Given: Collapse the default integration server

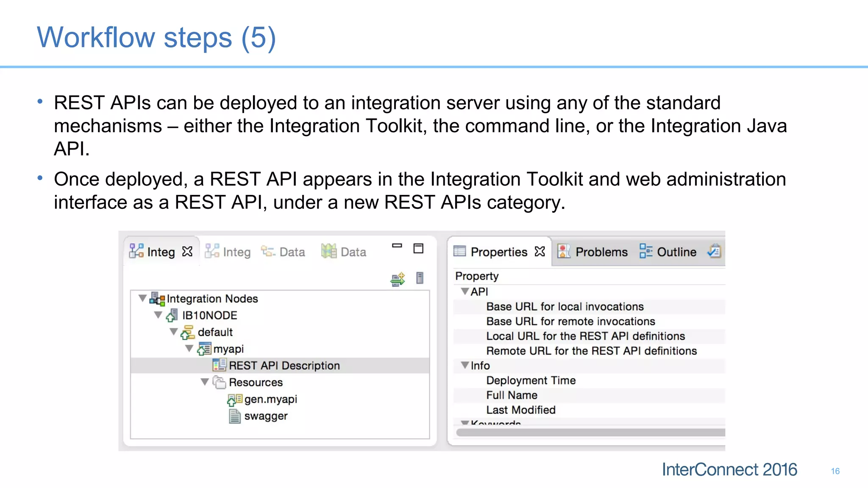Looking at the screenshot, I should tap(173, 332).
